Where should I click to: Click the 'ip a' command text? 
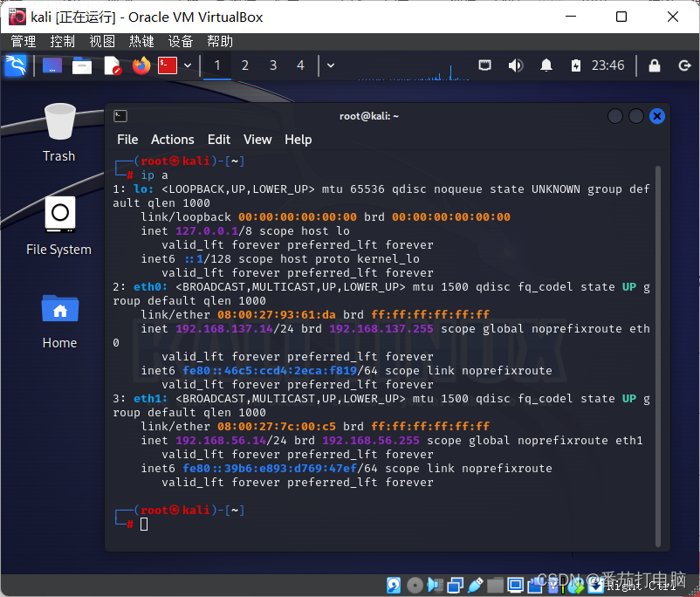pos(154,175)
